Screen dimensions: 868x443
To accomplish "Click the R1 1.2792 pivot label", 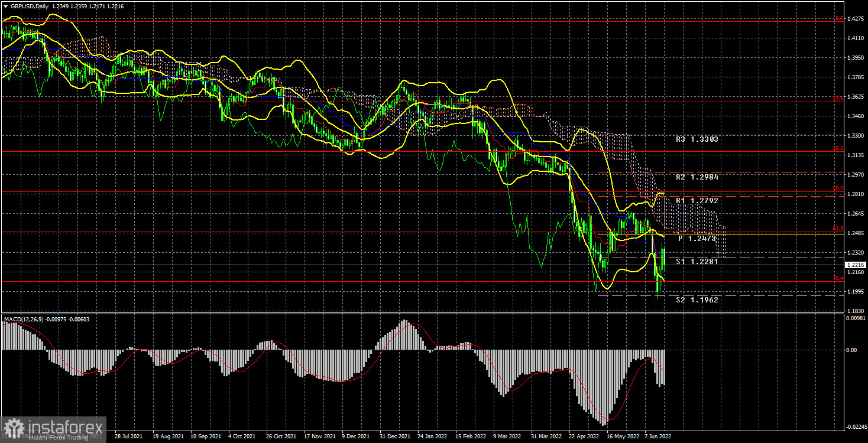I will [697, 201].
